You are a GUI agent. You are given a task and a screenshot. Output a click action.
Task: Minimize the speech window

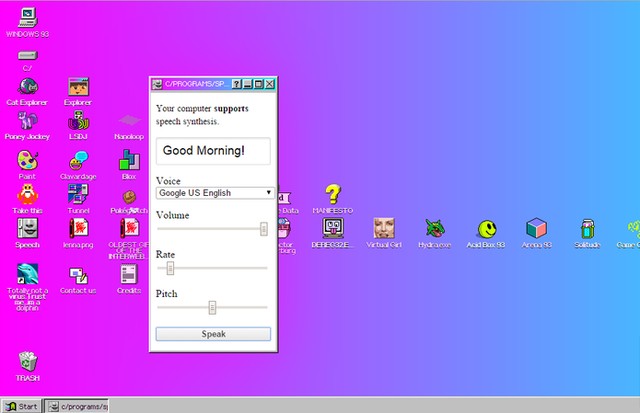coord(247,84)
